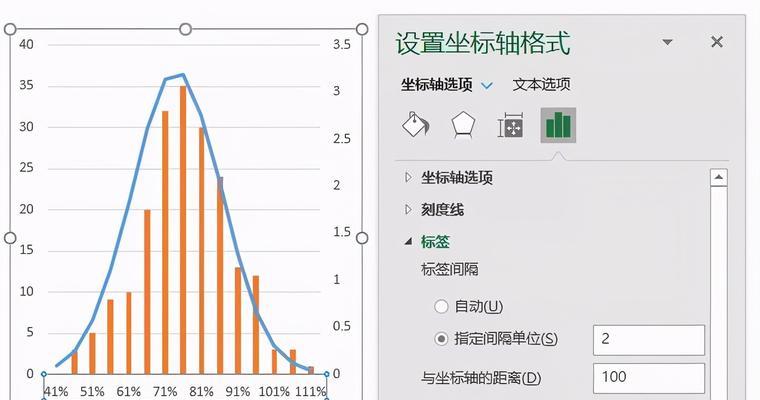This screenshot has width=760, height=400.
Task: Click the pane scrollbar up arrow
Action: [718, 177]
